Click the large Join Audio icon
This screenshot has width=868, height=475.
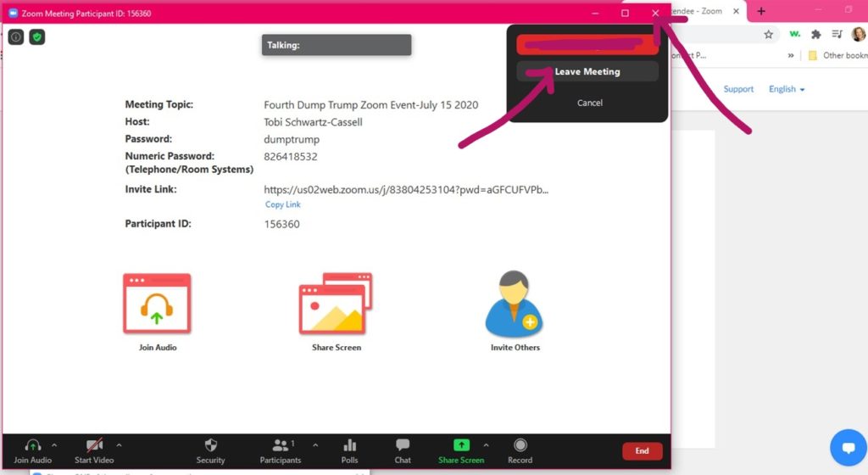point(157,304)
